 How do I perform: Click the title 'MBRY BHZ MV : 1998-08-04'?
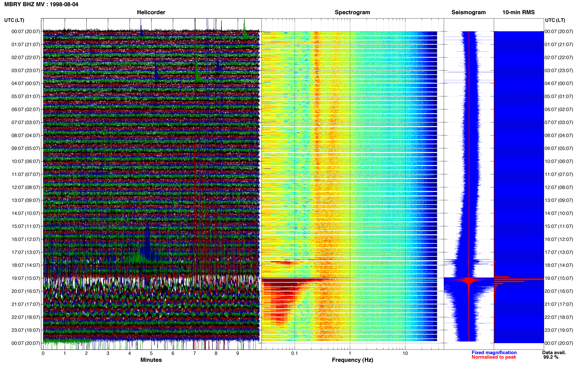tap(41, 4)
